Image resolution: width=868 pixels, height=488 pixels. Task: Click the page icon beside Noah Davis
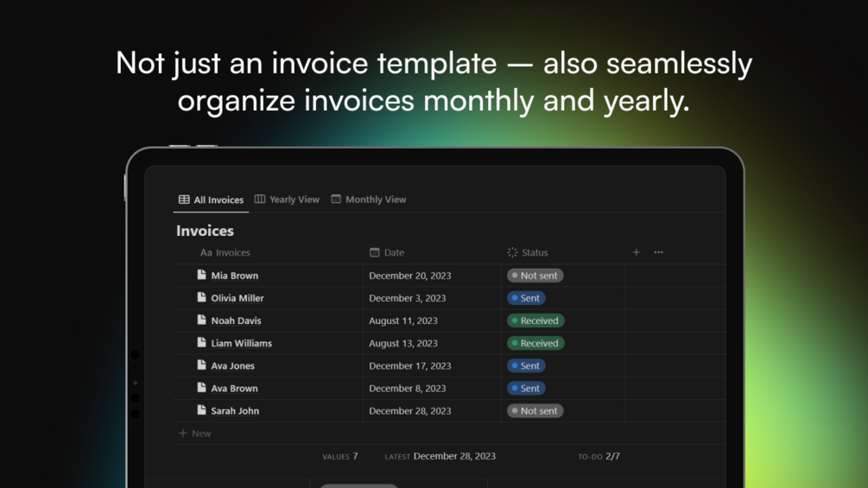point(201,320)
